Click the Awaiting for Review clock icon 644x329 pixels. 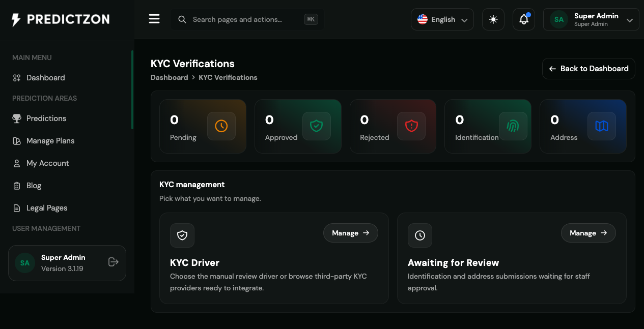(x=420, y=235)
